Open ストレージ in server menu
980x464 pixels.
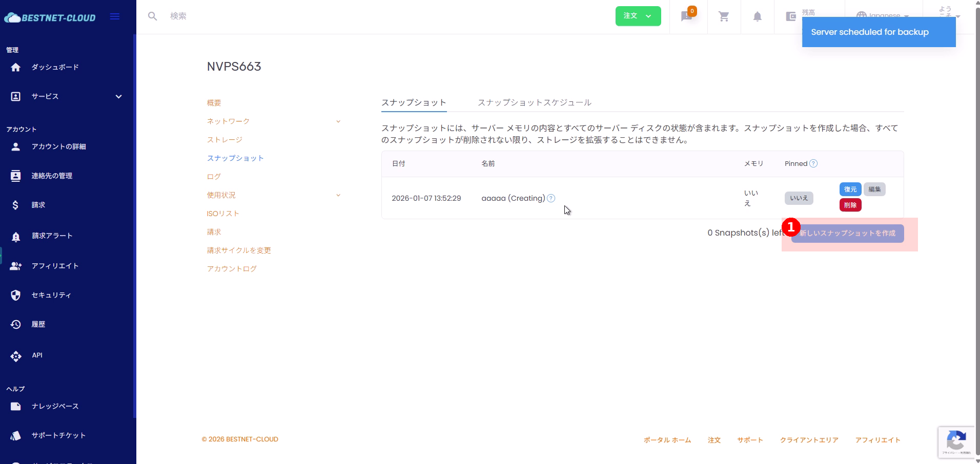pyautogui.click(x=224, y=140)
